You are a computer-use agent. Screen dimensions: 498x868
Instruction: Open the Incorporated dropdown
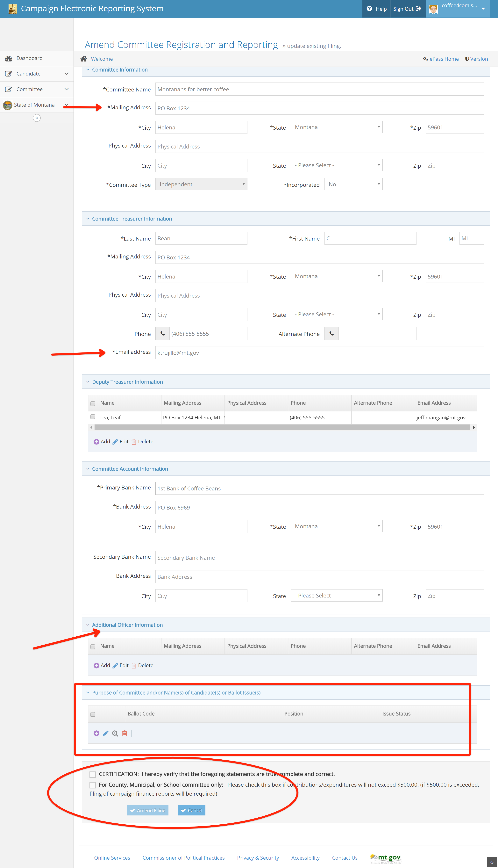(x=353, y=184)
